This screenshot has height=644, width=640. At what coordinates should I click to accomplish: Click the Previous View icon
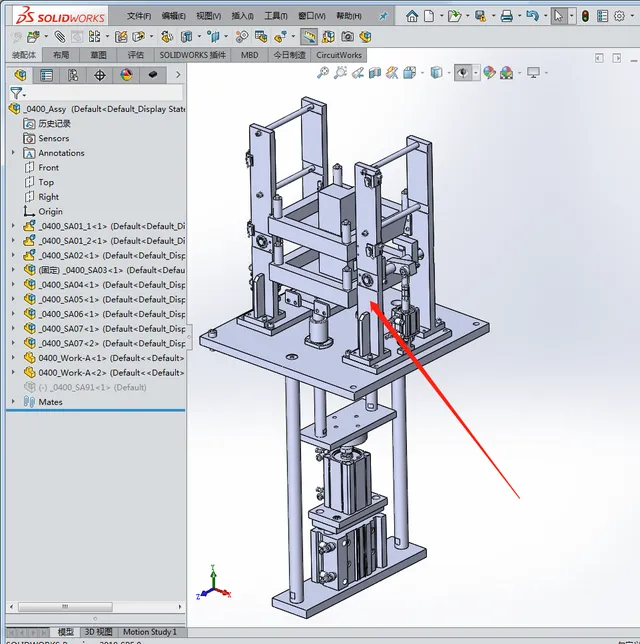358,73
